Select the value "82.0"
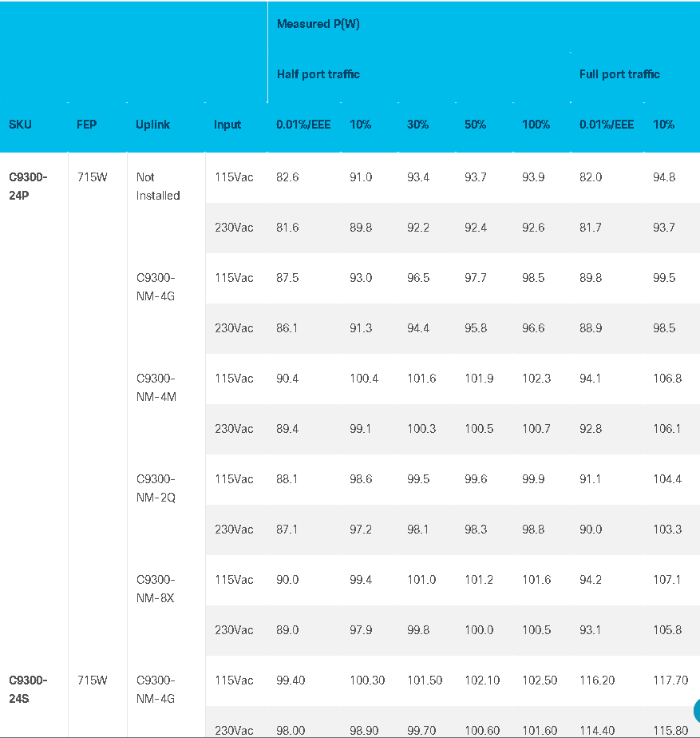Screen dimensions: 700x738 pos(591,177)
